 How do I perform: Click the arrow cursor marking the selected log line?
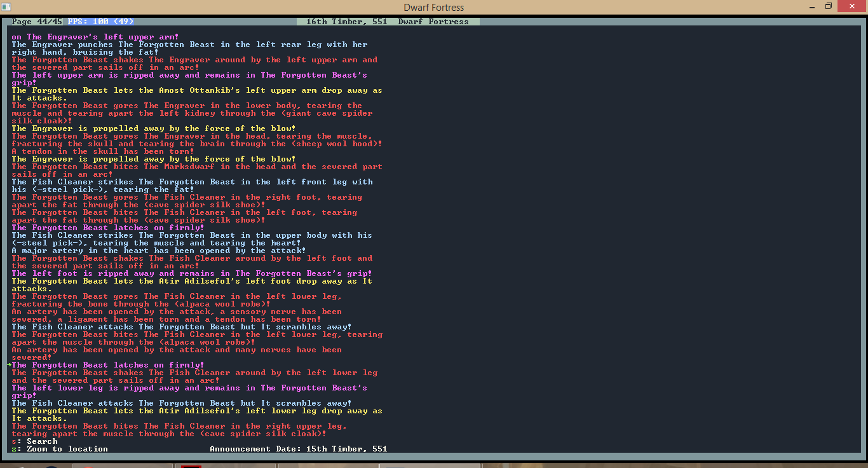(9, 365)
